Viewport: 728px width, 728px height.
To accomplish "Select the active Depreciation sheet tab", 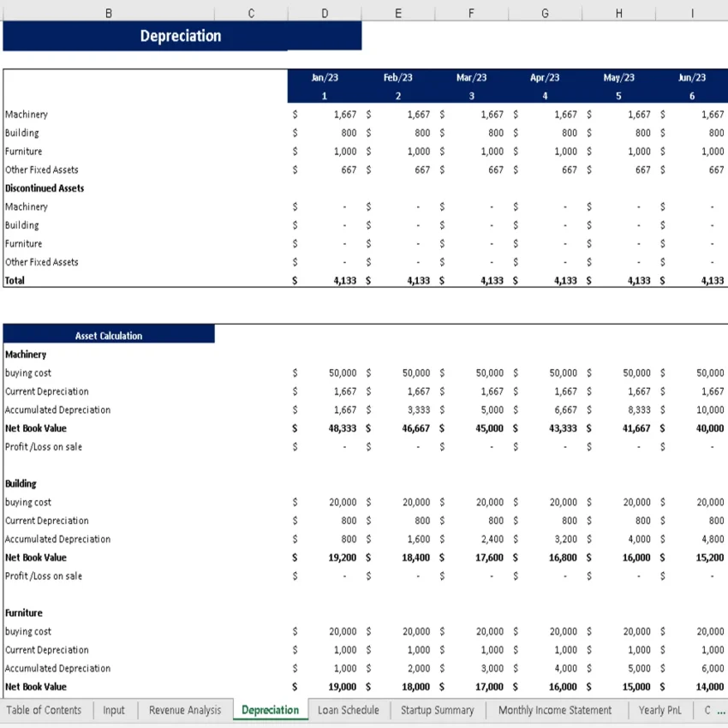I will tap(269, 710).
